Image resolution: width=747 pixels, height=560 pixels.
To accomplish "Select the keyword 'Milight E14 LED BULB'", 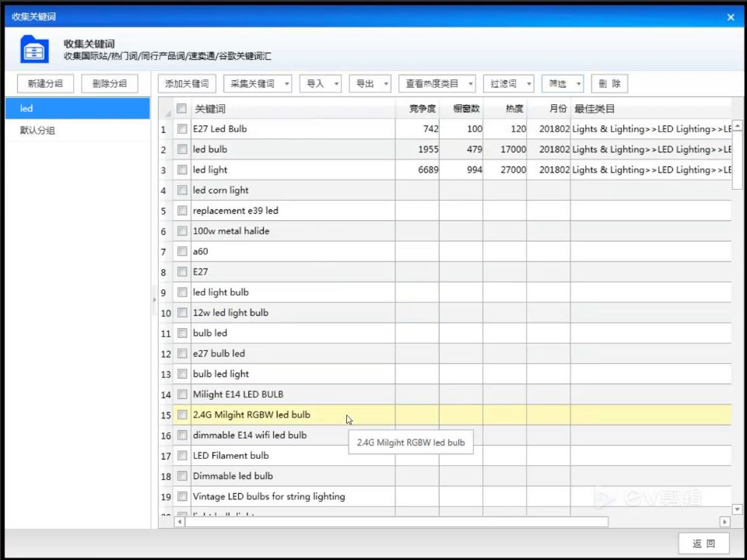I will [x=238, y=395].
